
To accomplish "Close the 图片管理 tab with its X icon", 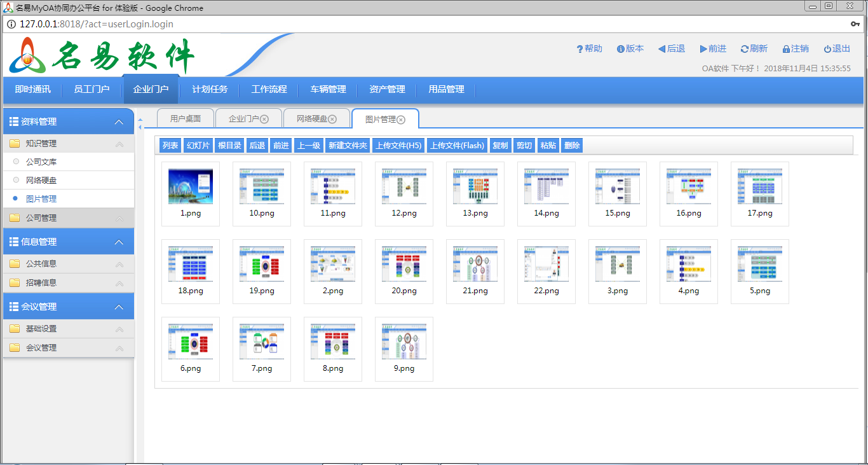I will (401, 120).
